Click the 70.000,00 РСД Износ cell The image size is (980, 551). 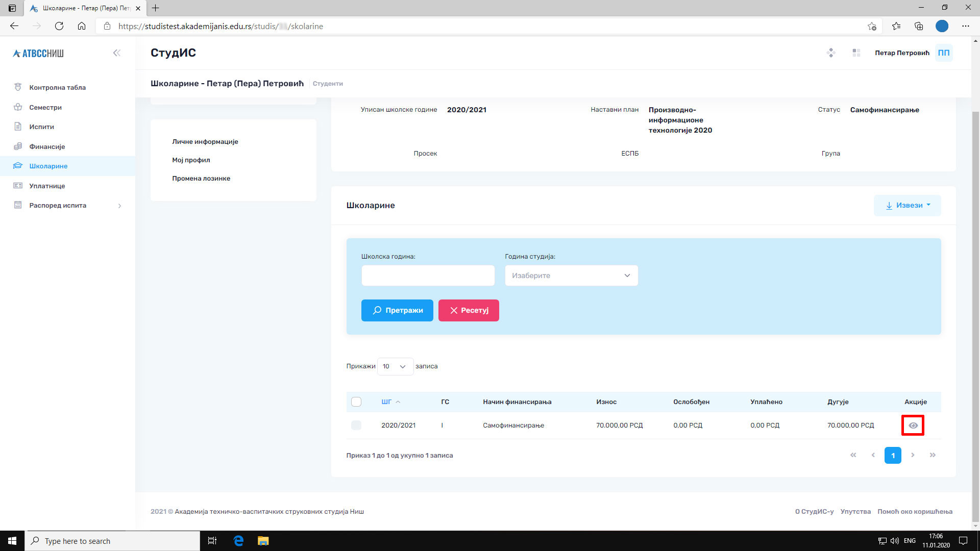click(x=619, y=425)
